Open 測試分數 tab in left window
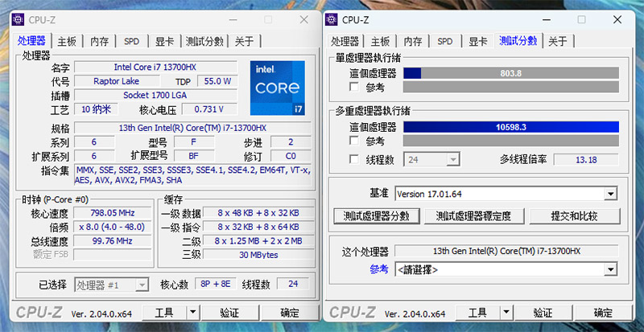 pos(204,41)
